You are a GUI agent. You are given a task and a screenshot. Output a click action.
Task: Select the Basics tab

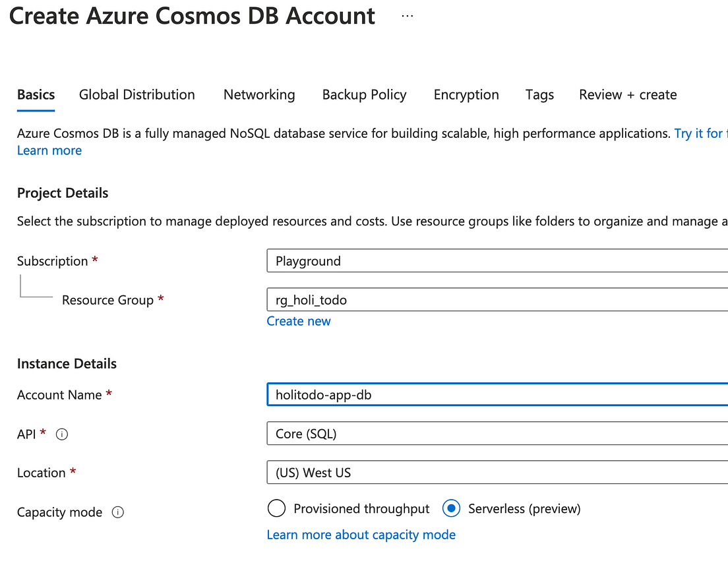tap(36, 95)
